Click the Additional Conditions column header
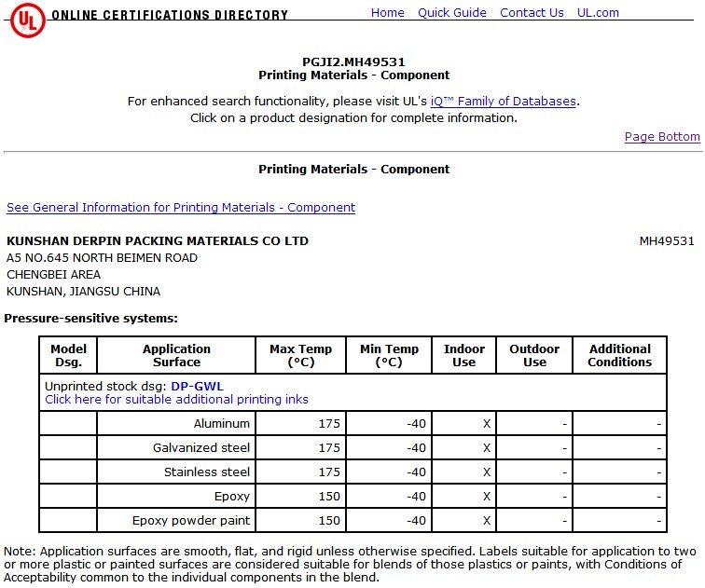 pos(619,355)
